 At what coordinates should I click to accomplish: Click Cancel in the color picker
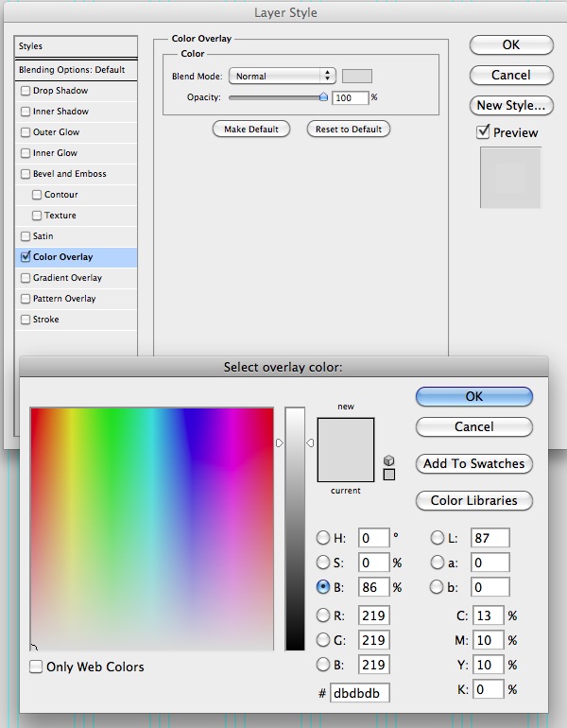point(474,426)
